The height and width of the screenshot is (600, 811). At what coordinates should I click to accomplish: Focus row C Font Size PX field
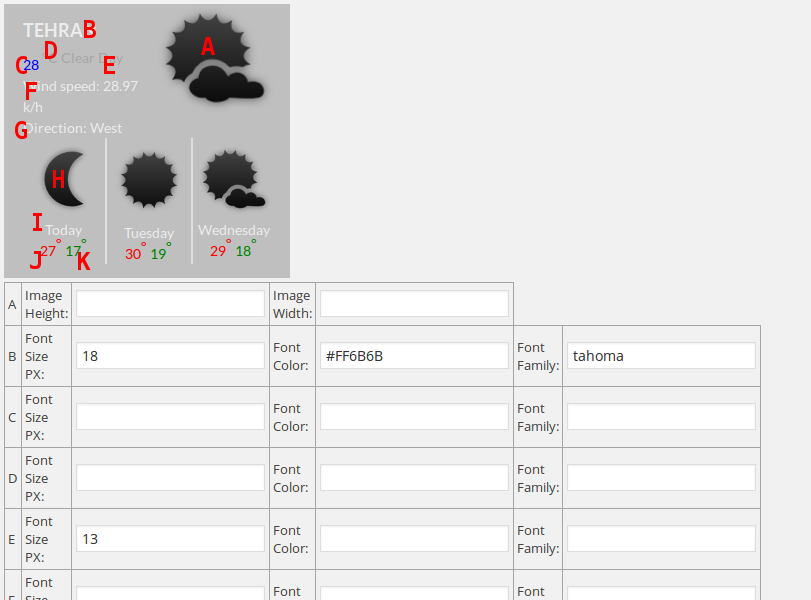click(x=170, y=417)
